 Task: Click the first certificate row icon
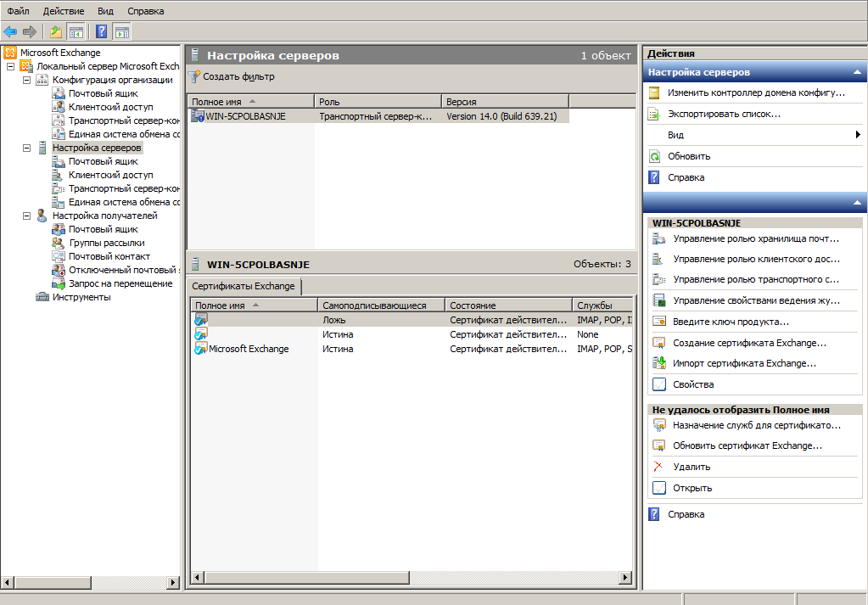201,319
